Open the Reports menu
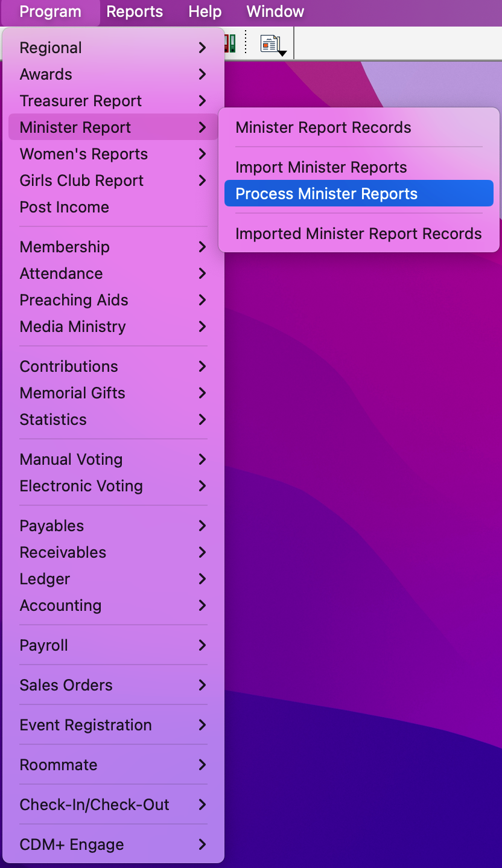 pos(135,11)
